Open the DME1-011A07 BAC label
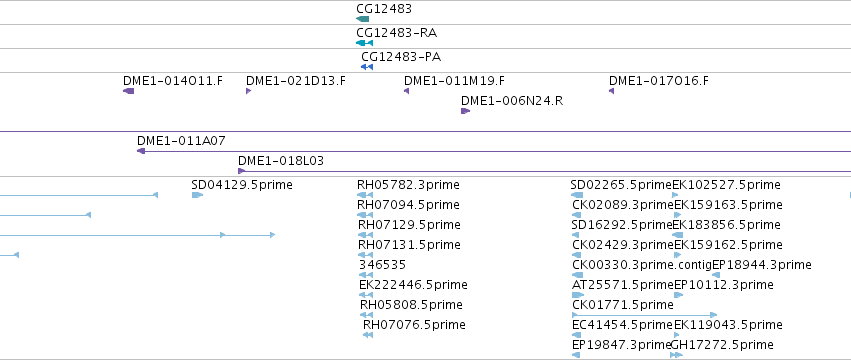 click(181, 141)
